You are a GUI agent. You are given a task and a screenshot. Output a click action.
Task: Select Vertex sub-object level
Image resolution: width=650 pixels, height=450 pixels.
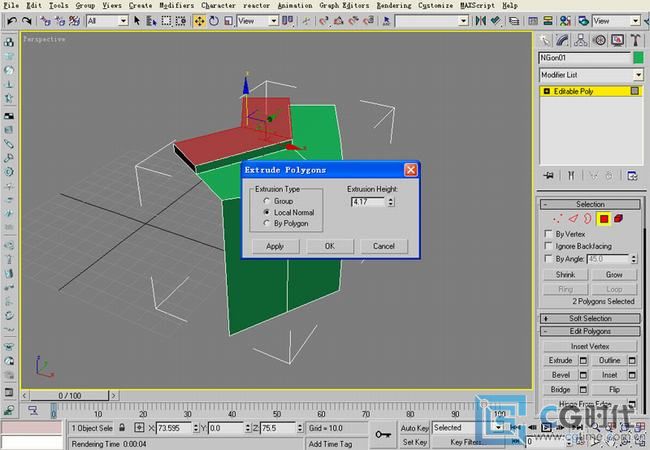coord(558,218)
